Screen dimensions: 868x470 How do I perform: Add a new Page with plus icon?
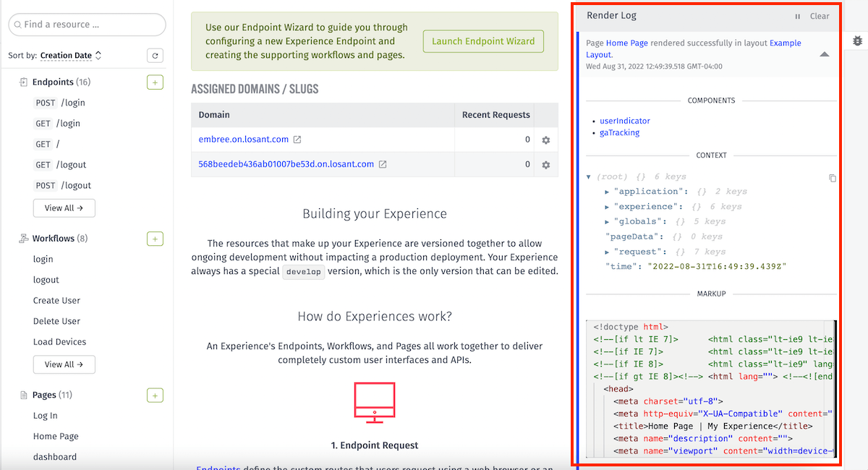point(155,395)
